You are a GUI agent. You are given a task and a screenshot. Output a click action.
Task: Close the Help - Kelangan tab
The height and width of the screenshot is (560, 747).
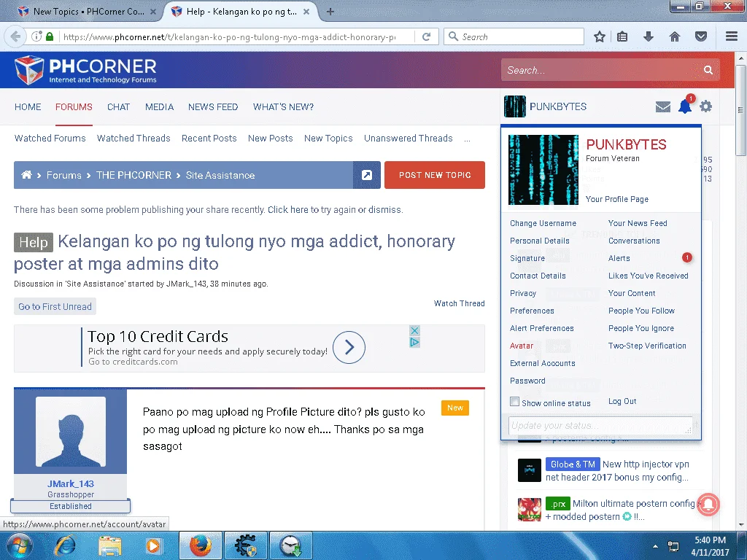(306, 12)
